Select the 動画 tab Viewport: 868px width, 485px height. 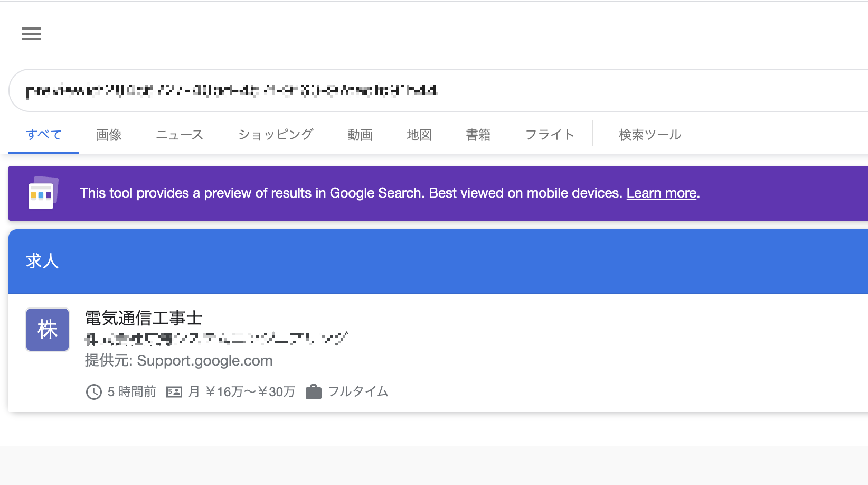tap(360, 135)
